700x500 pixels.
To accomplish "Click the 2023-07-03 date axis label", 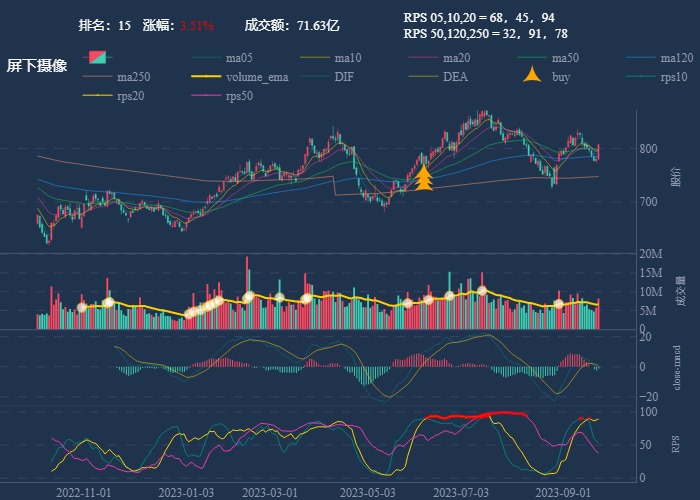I will 461,492.
